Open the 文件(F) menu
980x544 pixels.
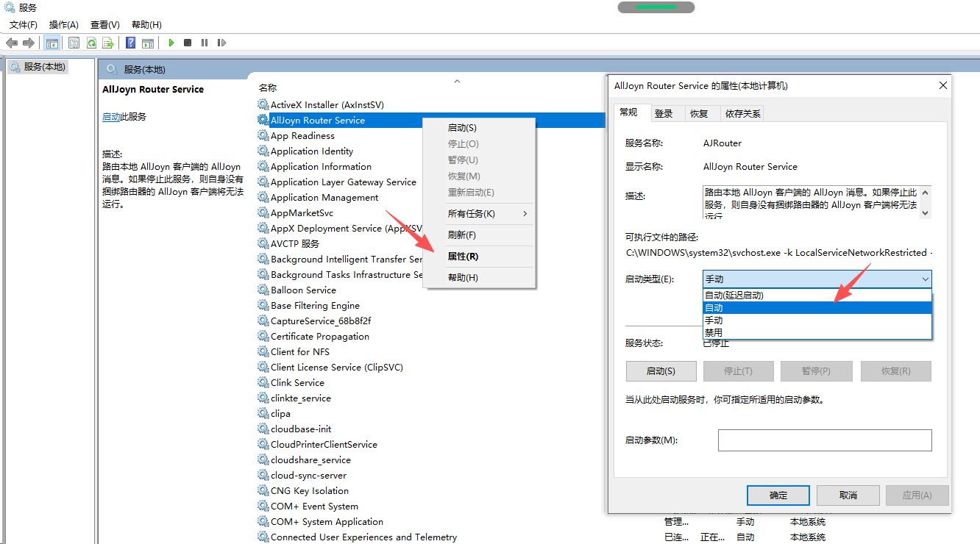point(24,25)
